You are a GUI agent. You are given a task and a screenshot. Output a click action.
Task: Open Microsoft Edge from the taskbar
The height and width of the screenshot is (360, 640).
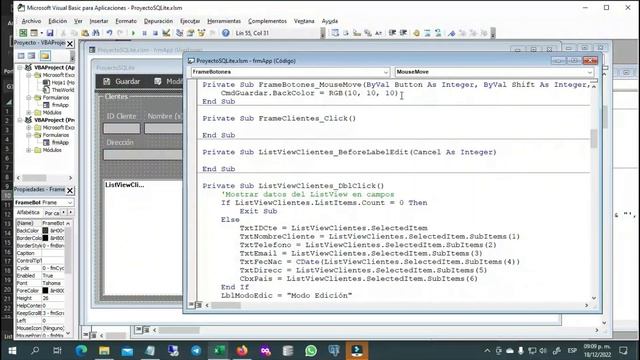click(x=81, y=351)
